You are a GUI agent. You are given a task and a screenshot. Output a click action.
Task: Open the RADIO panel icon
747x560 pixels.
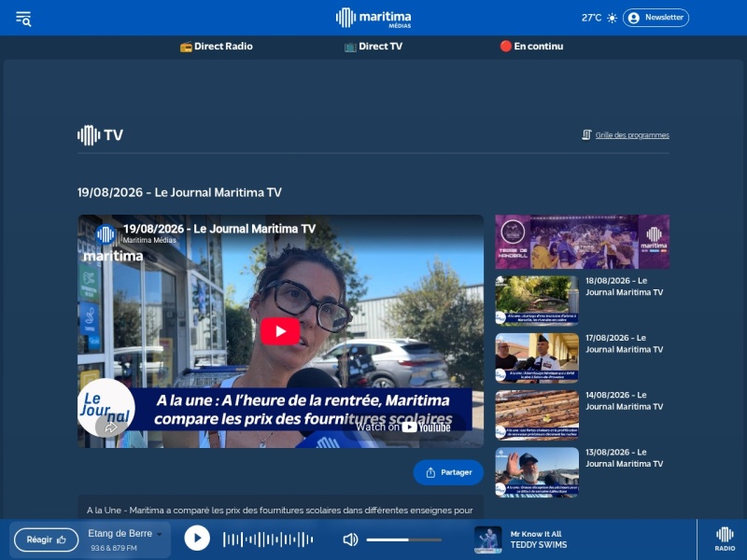(725, 539)
